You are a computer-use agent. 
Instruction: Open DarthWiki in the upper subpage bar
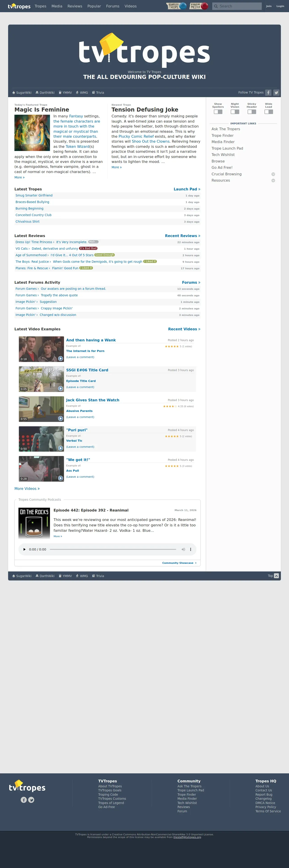pos(45,93)
